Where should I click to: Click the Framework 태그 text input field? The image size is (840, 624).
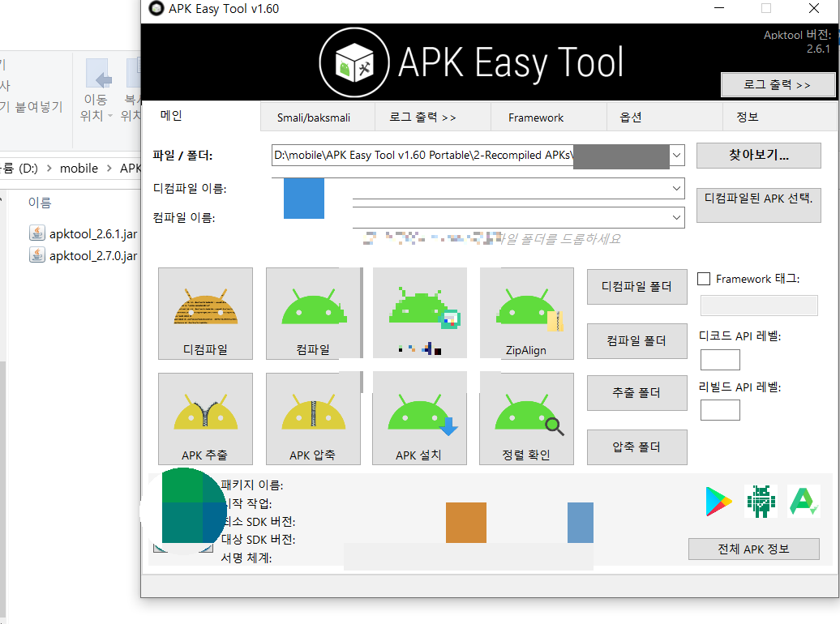tap(759, 306)
